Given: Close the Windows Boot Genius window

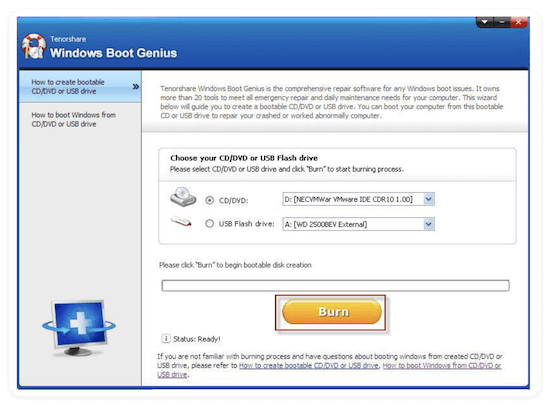Looking at the screenshot, I should 518,22.
